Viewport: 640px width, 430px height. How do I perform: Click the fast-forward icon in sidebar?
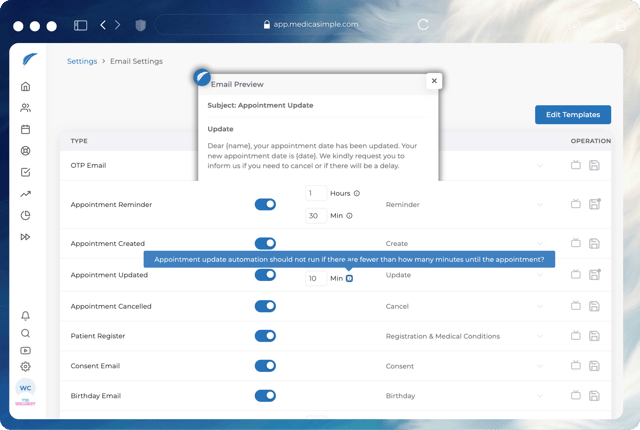[25, 237]
